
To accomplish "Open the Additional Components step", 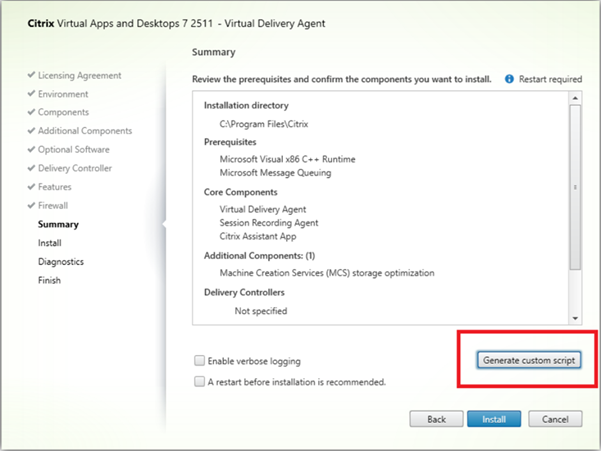I will pyautogui.click(x=85, y=131).
